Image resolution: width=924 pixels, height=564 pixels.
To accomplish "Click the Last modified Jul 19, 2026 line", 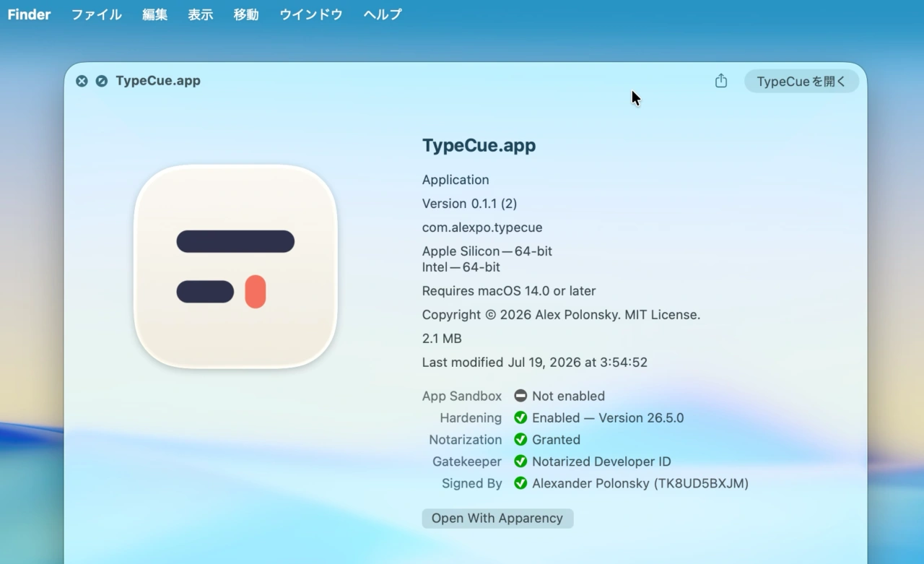I will coord(535,363).
